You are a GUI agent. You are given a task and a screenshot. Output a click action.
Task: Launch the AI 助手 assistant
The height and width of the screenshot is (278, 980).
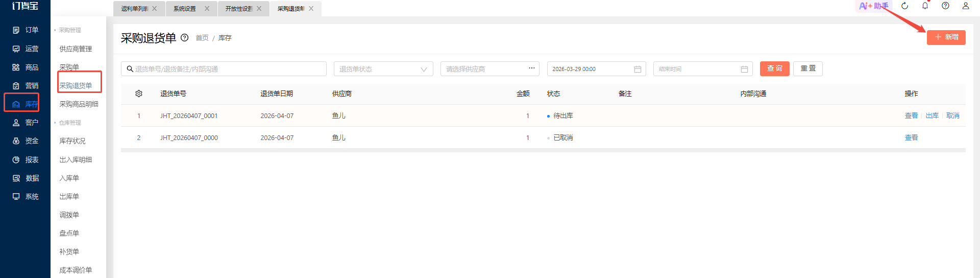(873, 6)
